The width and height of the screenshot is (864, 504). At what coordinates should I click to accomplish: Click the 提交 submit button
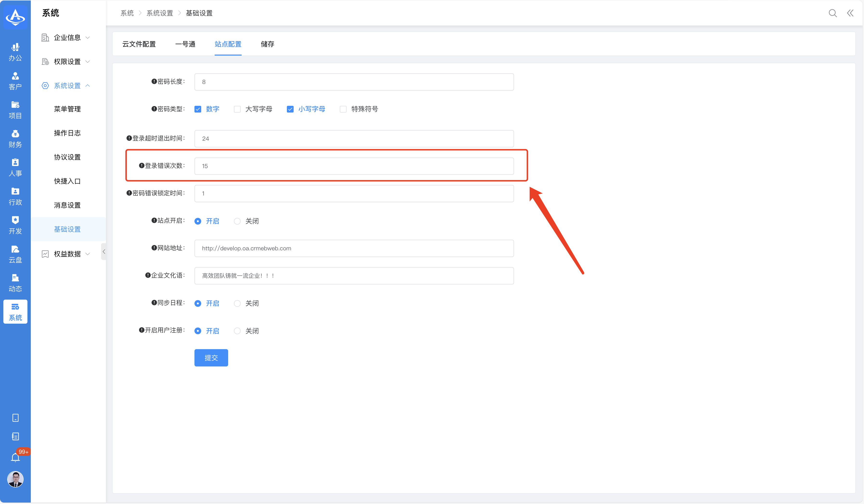(211, 358)
